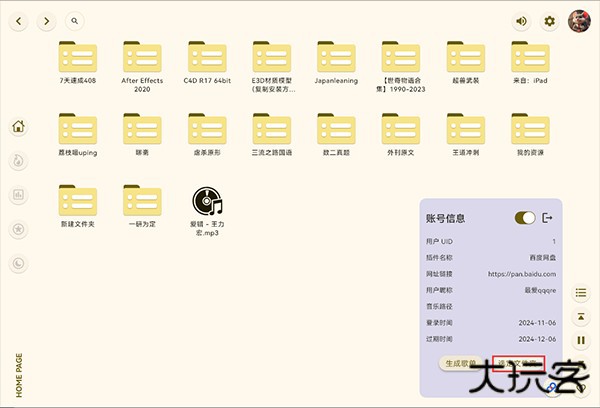Image resolution: width=600 pixels, height=408 pixels.
Task: Click the logout icon in account panel
Action: [547, 218]
